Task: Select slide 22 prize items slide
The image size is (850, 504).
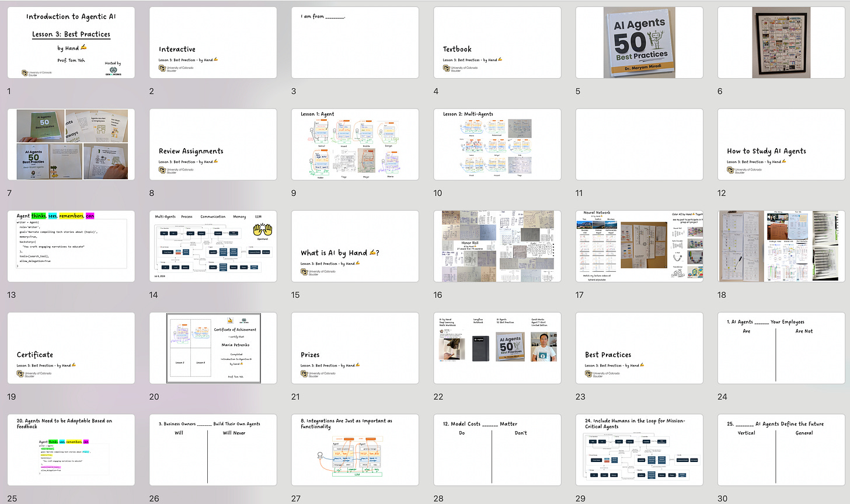Action: pyautogui.click(x=497, y=348)
